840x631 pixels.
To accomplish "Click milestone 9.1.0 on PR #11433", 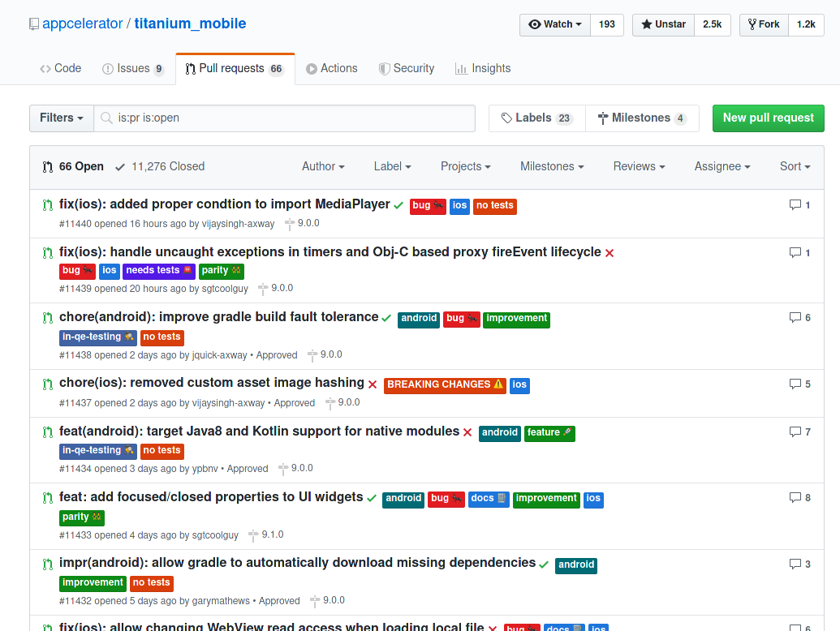I will [x=266, y=534].
